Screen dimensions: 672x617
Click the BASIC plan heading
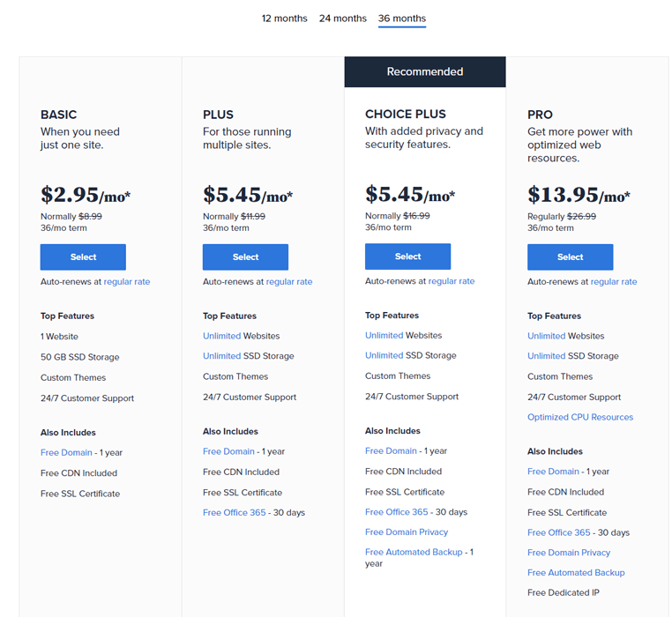(x=59, y=115)
